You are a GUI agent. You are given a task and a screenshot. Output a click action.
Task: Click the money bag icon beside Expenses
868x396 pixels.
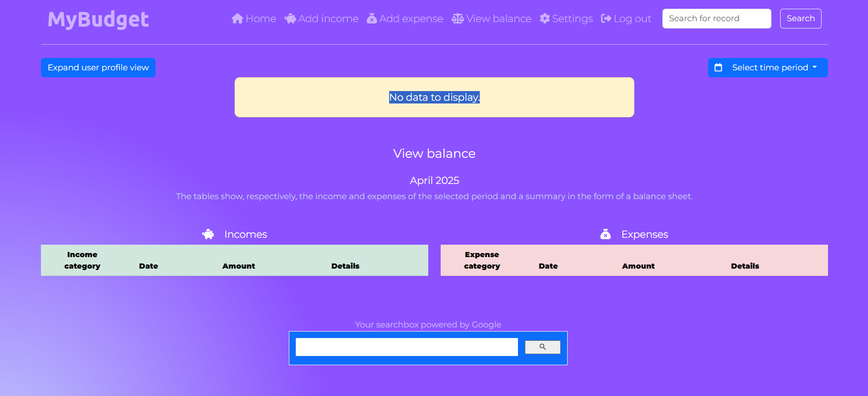pos(605,235)
